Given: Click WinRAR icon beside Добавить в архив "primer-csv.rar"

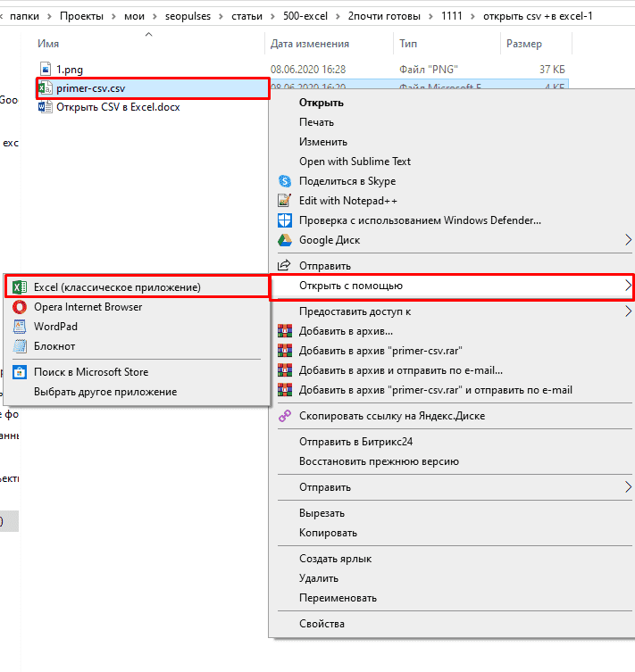Looking at the screenshot, I should pyautogui.click(x=285, y=351).
